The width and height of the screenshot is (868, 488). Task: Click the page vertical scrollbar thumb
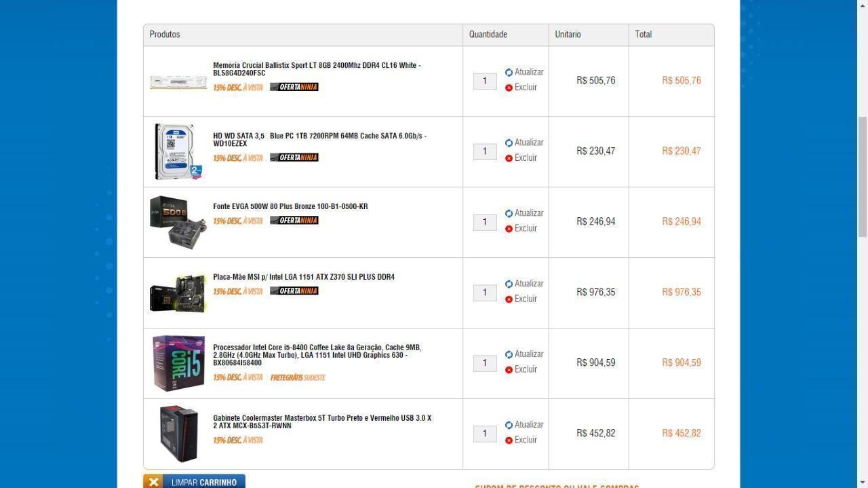click(863, 176)
